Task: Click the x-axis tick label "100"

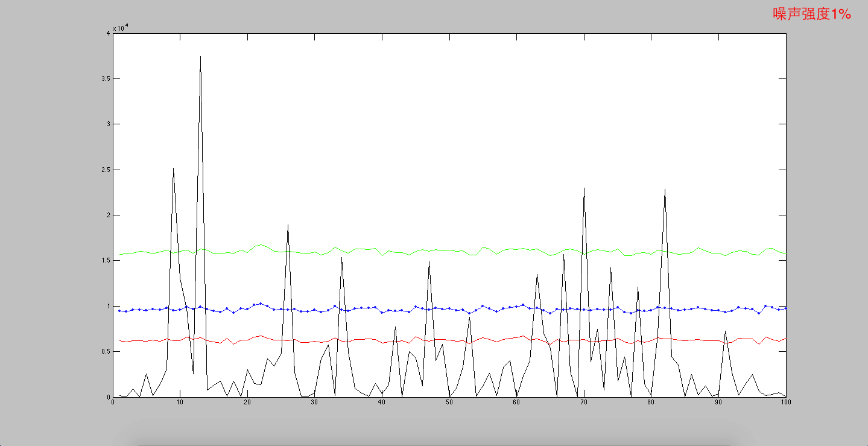Action: tap(785, 403)
